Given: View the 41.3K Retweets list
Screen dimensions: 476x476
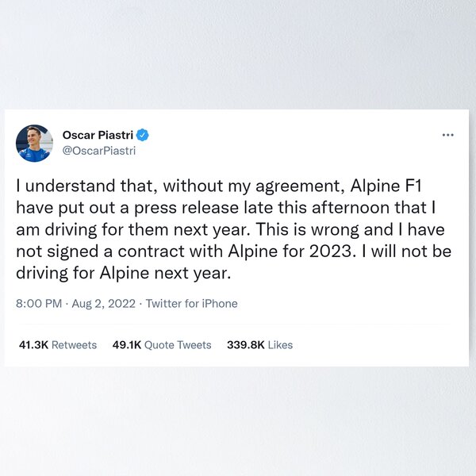Looking at the screenshot, I should [x=57, y=344].
